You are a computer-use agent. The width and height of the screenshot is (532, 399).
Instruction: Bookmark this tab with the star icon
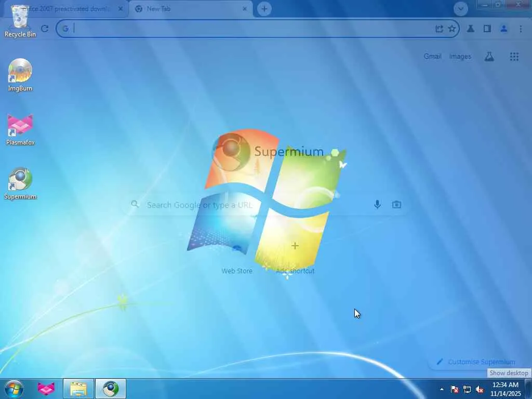pyautogui.click(x=451, y=29)
